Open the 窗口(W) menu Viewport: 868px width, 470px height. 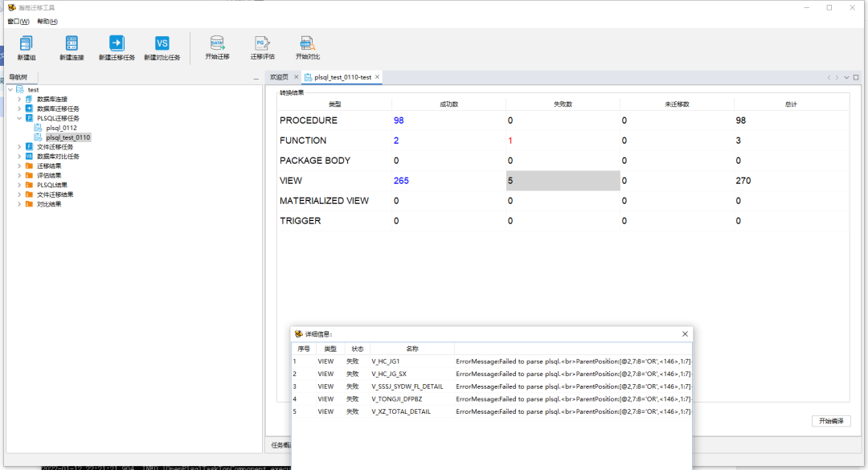coord(18,22)
